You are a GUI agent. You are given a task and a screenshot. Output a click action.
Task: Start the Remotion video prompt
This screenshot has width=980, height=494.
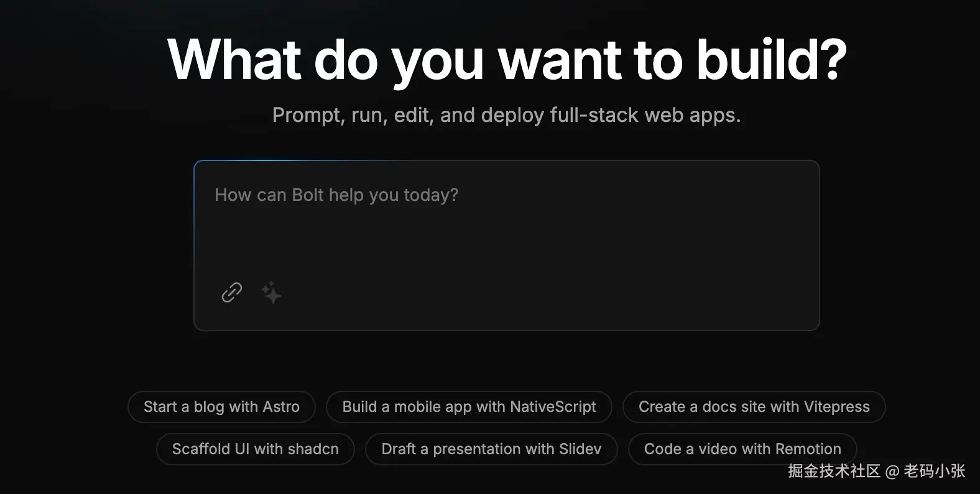click(742, 449)
